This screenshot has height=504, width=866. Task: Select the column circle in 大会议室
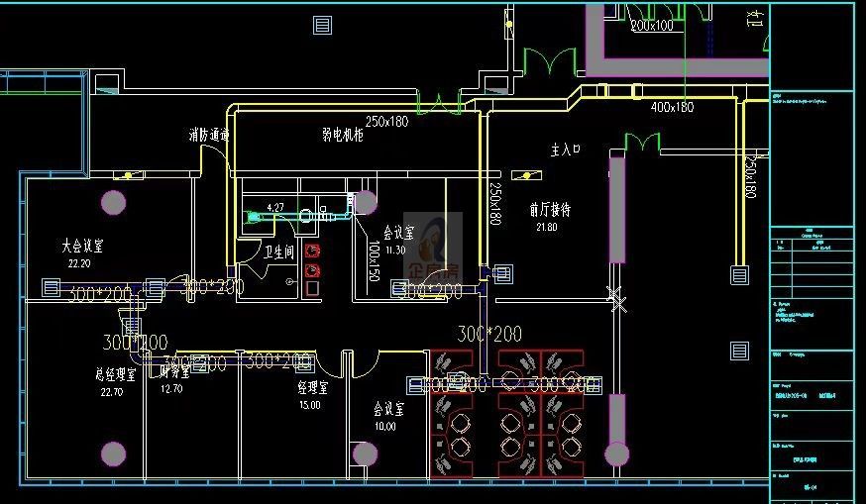pos(114,203)
